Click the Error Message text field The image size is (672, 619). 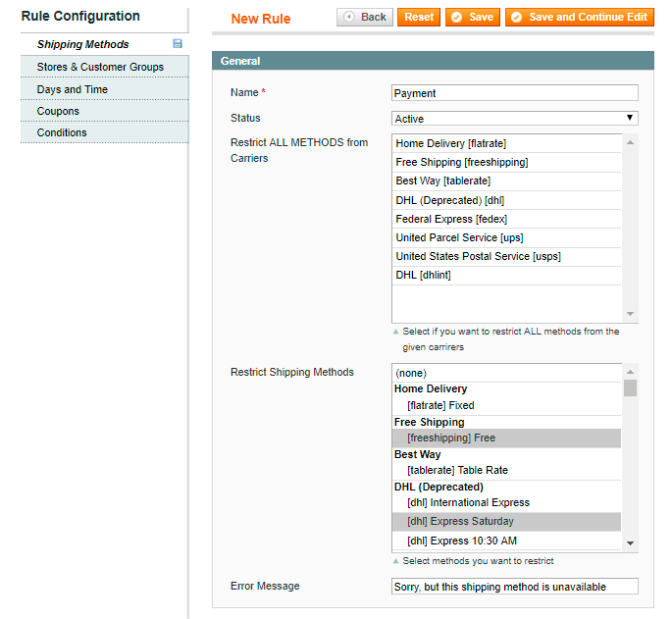(x=514, y=587)
